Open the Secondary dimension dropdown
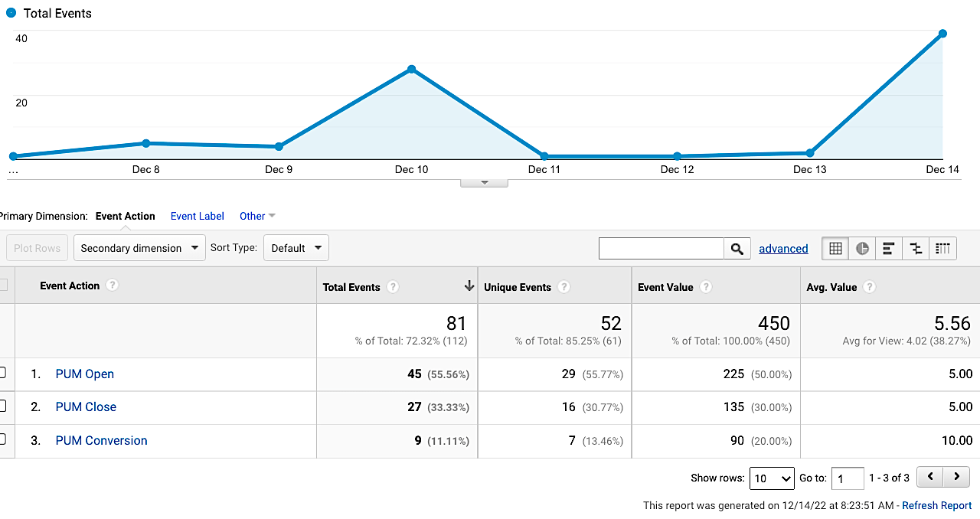The width and height of the screenshot is (980, 519). pos(139,248)
